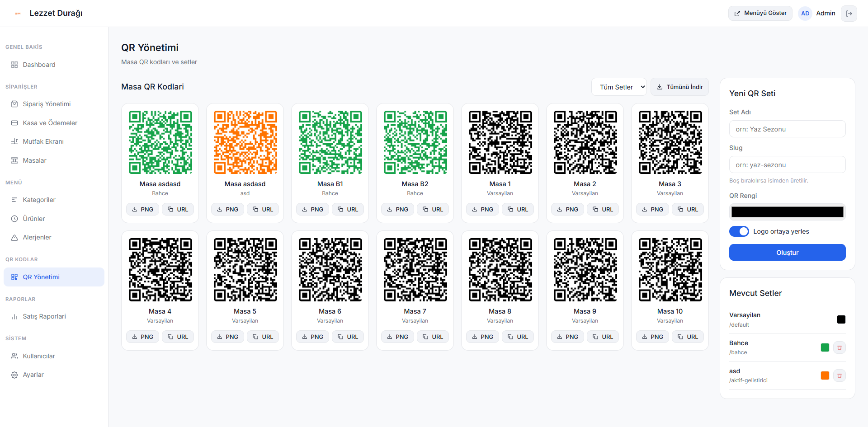
Task: Open Dashboard from the sidebar
Action: 54,65
